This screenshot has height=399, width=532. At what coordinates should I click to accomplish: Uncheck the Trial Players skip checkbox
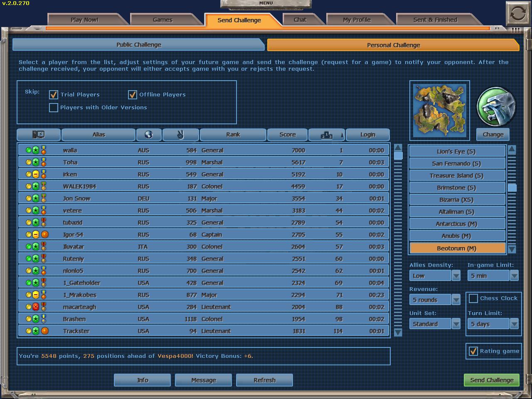pyautogui.click(x=54, y=95)
